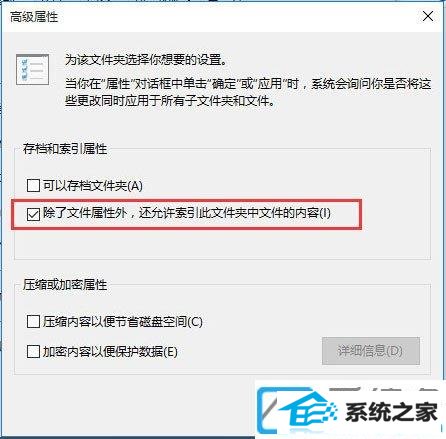This screenshot has height=439, width=446.
Task: Click the 高级属性 title bar text
Action: pyautogui.click(x=34, y=17)
